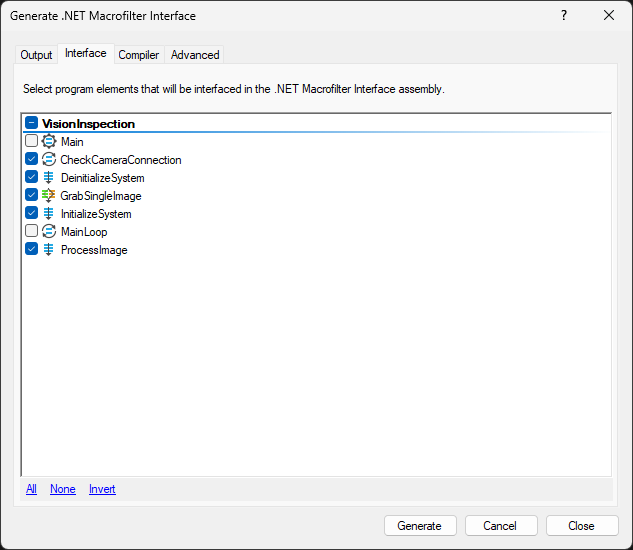Click the Invert selection link
633x550 pixels.
point(102,489)
